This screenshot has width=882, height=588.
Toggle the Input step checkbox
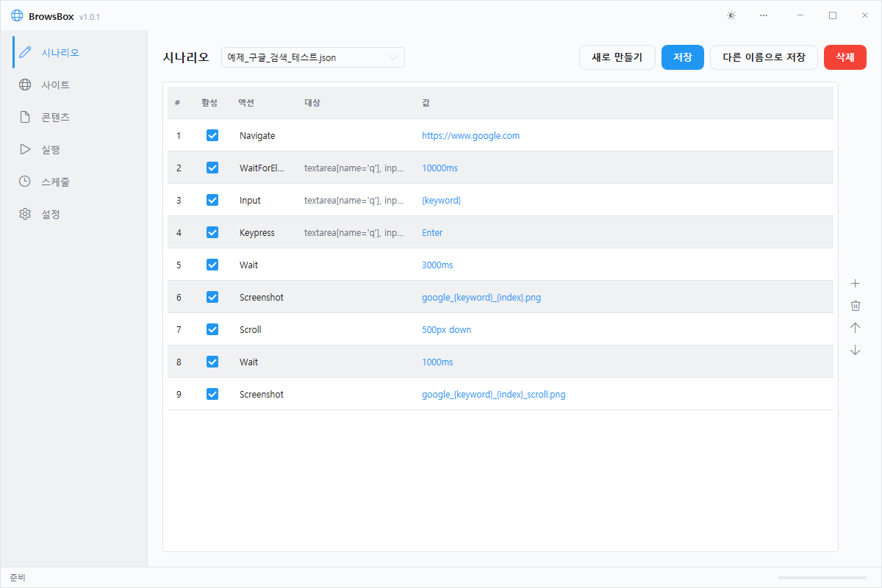coord(212,200)
